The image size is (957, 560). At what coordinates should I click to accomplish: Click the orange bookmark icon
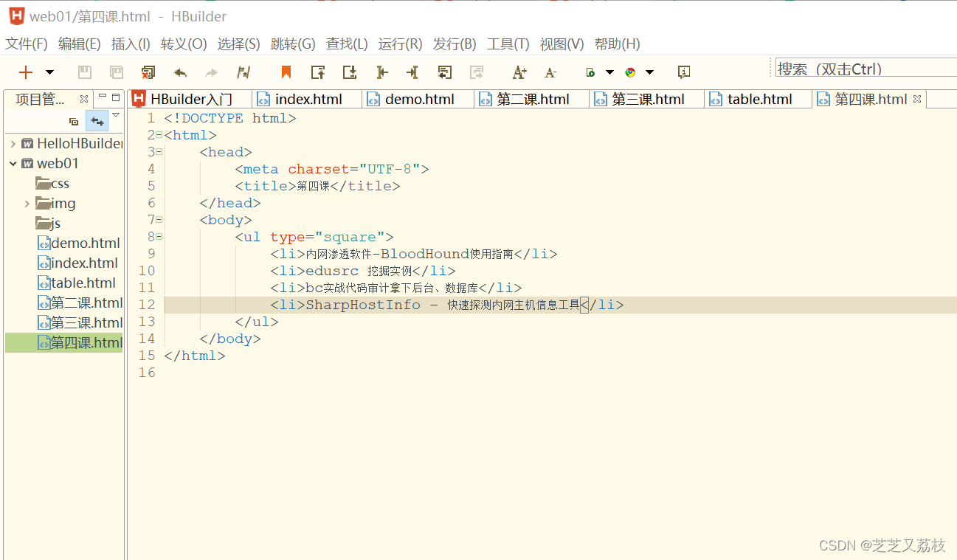click(286, 72)
